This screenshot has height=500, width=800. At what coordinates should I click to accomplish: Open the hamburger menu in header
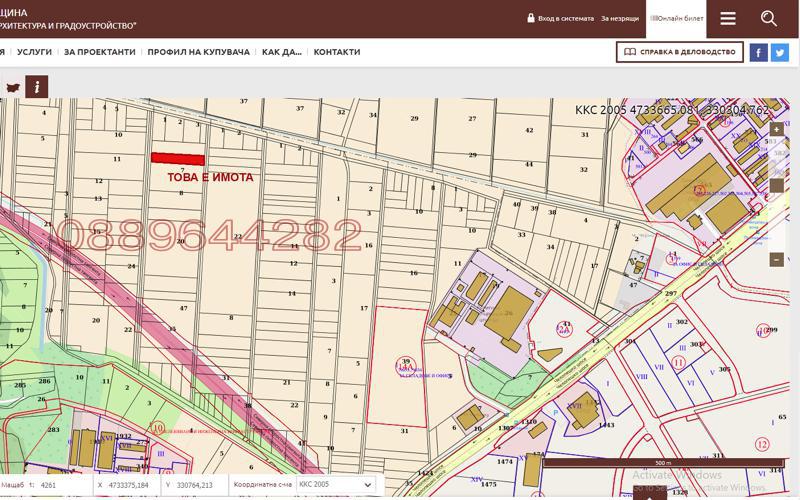tap(727, 18)
